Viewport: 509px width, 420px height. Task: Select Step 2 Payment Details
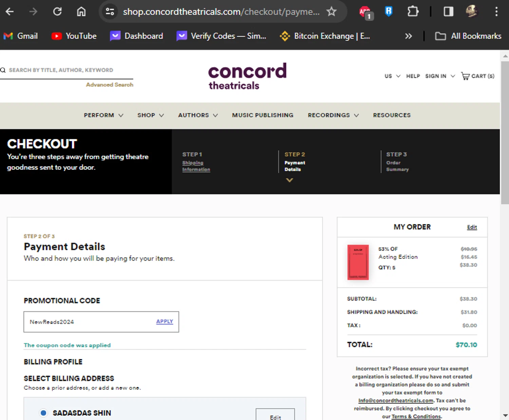coord(295,162)
